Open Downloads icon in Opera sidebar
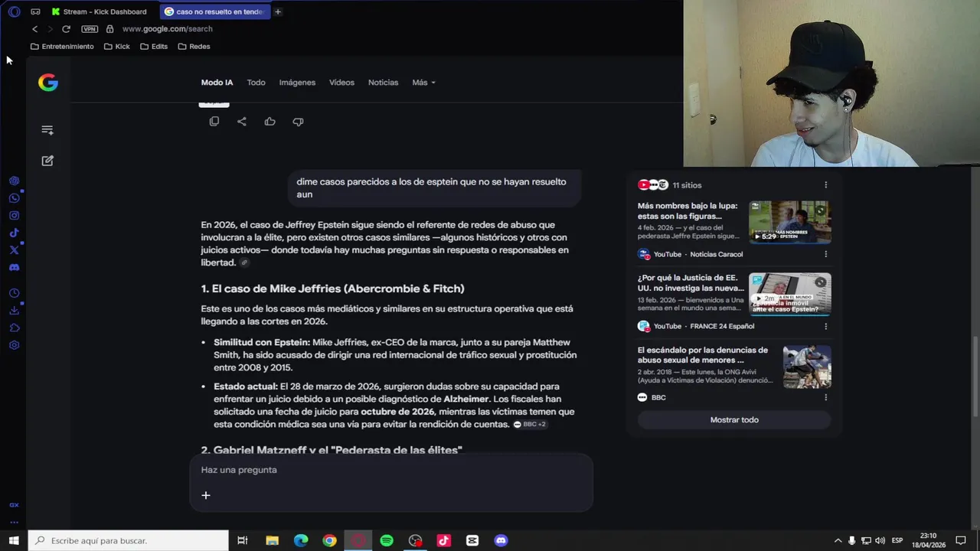This screenshot has width=980, height=551. click(x=14, y=311)
